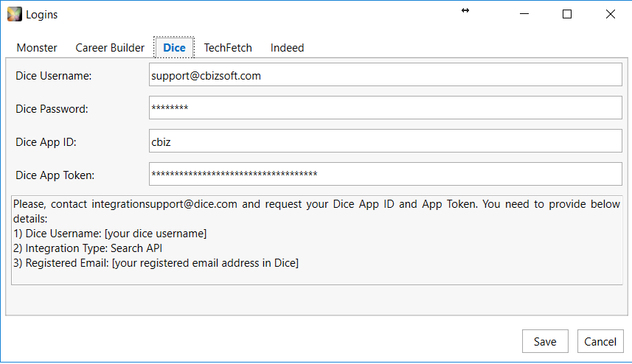This screenshot has width=632, height=364.
Task: Click the integrationsupport@dice.com text
Action: point(164,204)
